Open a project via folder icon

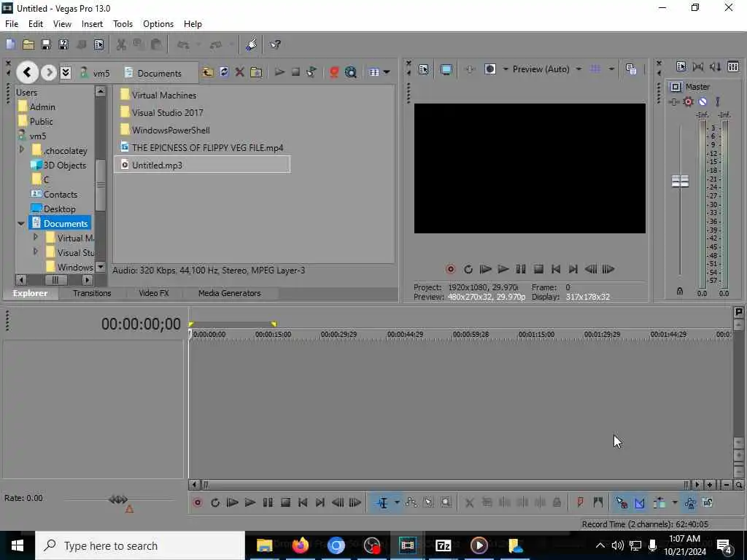(28, 44)
